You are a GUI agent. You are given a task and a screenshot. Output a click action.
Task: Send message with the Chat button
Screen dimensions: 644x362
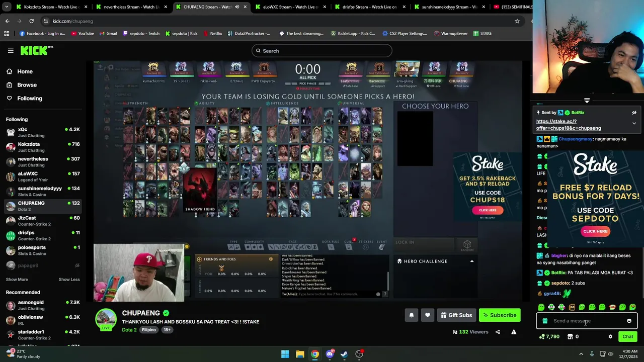tap(628, 337)
